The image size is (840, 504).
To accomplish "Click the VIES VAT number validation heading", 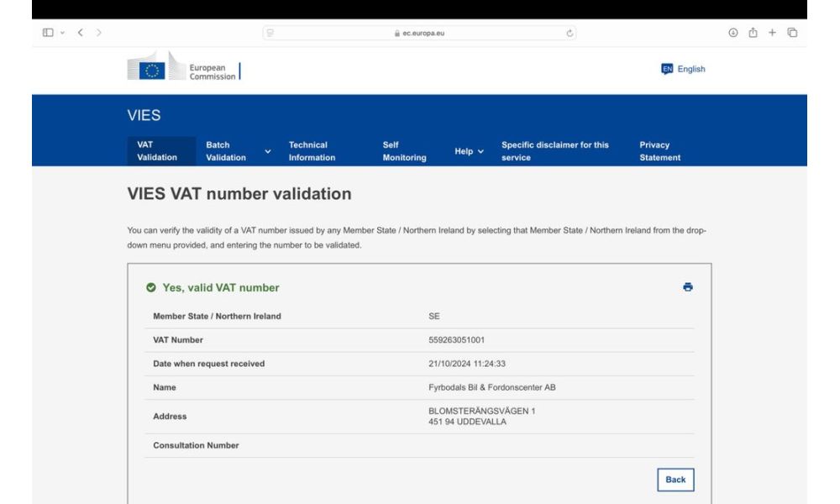I will pos(239,194).
